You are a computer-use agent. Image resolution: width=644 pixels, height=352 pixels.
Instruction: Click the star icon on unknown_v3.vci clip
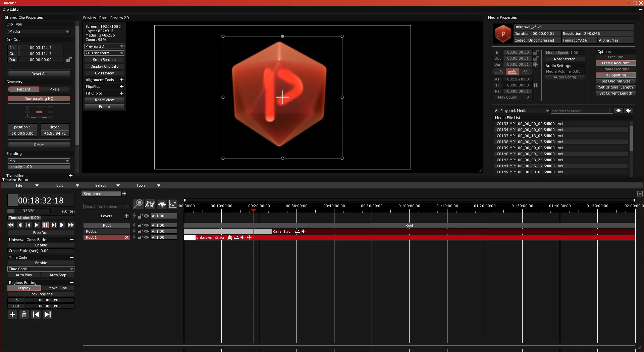230,237
